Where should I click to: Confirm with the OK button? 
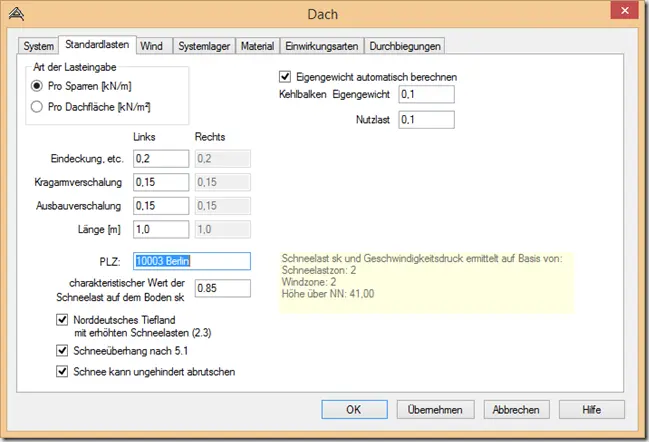(354, 410)
